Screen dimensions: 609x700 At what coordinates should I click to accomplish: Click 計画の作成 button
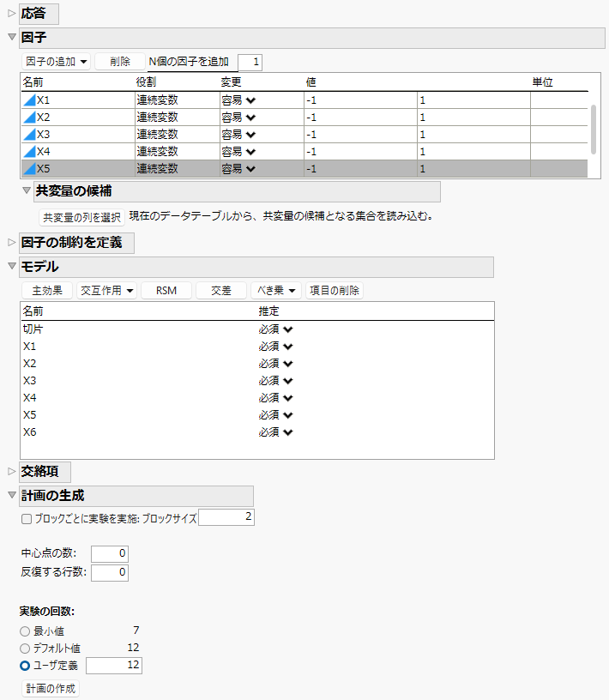[51, 688]
